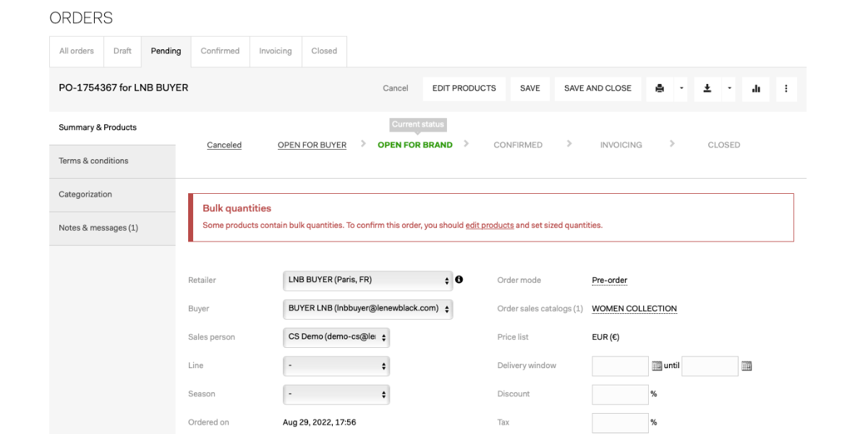
Task: Click the CONFIRMED status step
Action: 518,145
